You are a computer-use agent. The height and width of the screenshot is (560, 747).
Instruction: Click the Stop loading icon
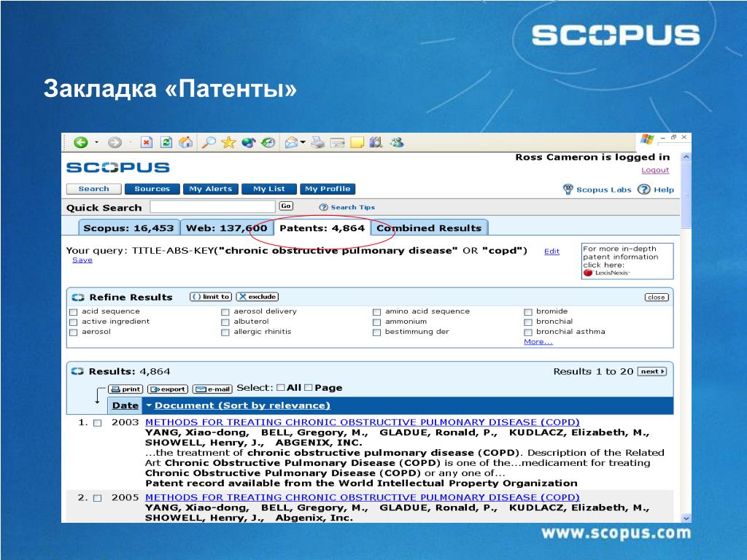click(x=146, y=142)
